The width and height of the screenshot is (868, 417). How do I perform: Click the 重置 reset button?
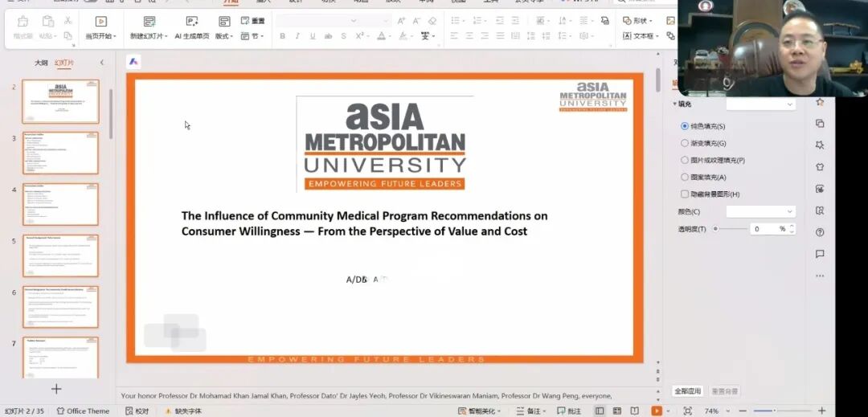pyautogui.click(x=253, y=21)
